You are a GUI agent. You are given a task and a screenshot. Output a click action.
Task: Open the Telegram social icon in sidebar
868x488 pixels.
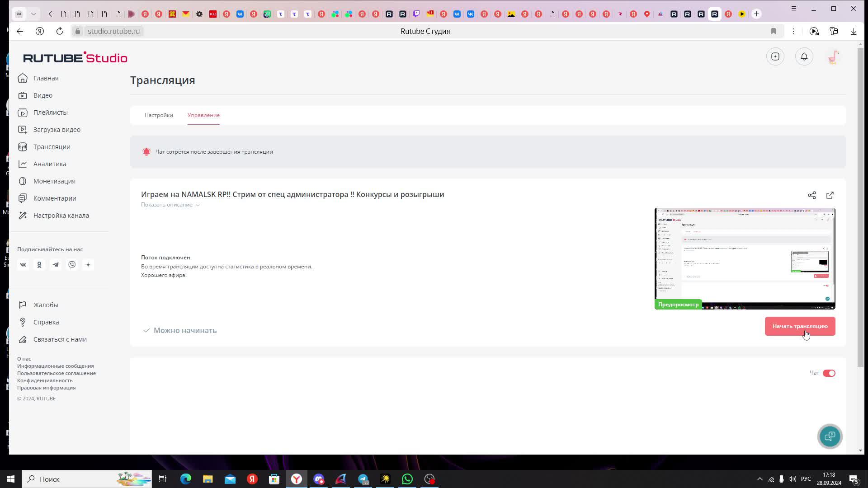coord(56,265)
